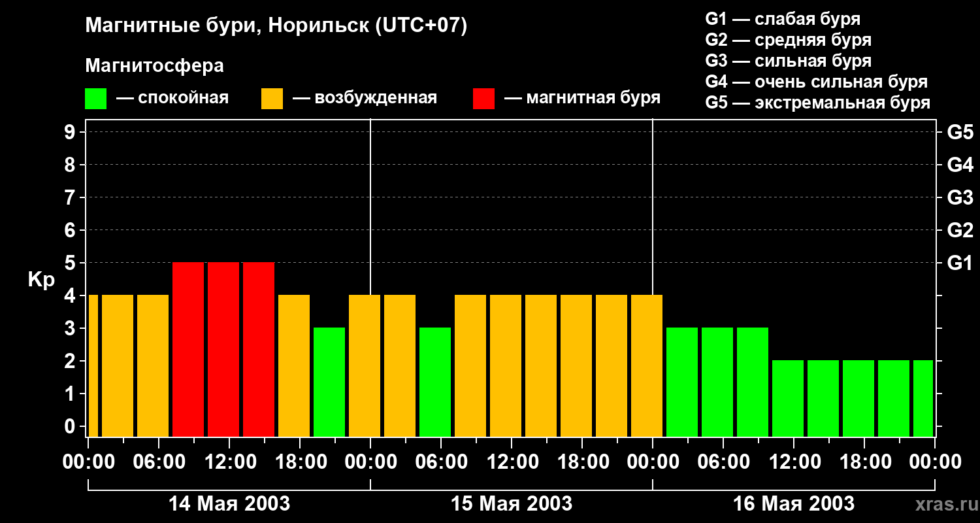The height and width of the screenshot is (523, 980).
Task: Click the 'Магнитные бури, Норильск' chart title
Action: tap(276, 26)
